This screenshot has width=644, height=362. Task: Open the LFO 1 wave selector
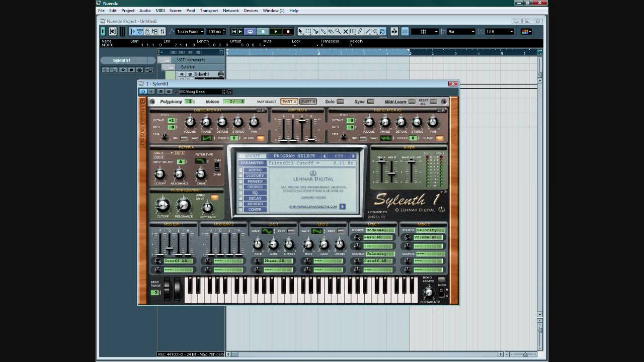pyautogui.click(x=267, y=231)
